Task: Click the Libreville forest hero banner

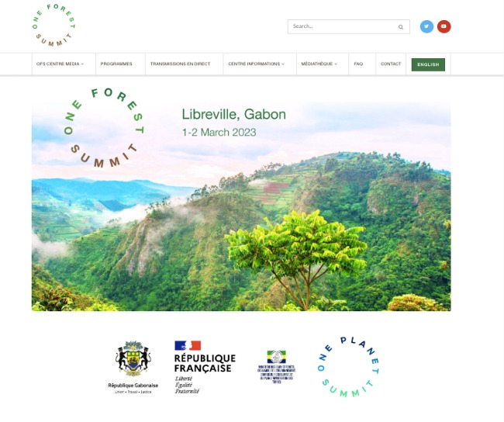Action: 241,206
